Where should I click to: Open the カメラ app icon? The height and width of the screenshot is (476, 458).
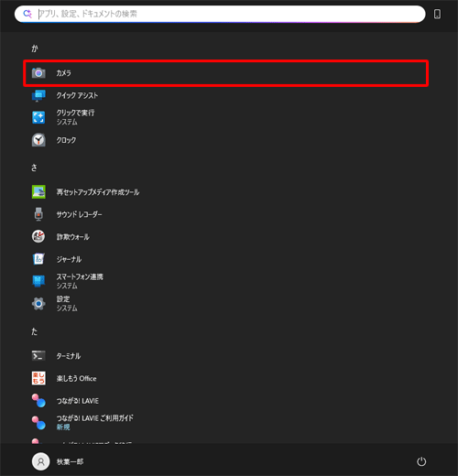tap(38, 73)
